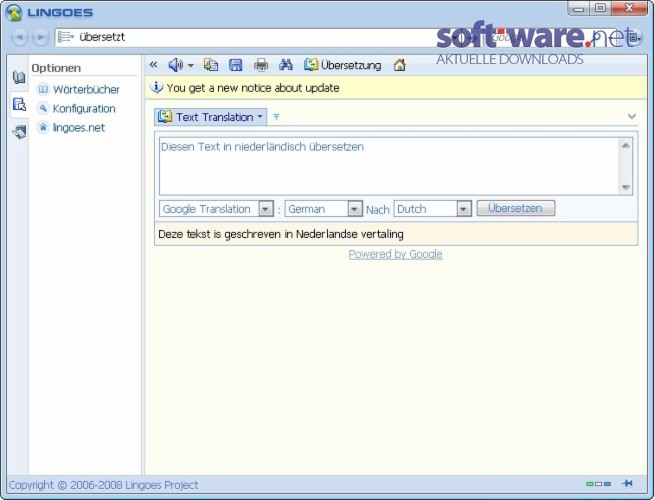
Task: Select the options tab in left sidebar
Action: [19, 104]
